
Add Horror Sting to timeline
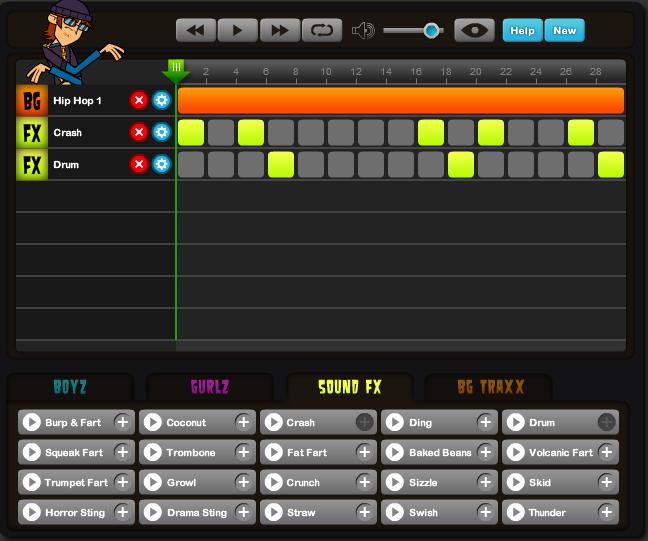click(x=122, y=512)
